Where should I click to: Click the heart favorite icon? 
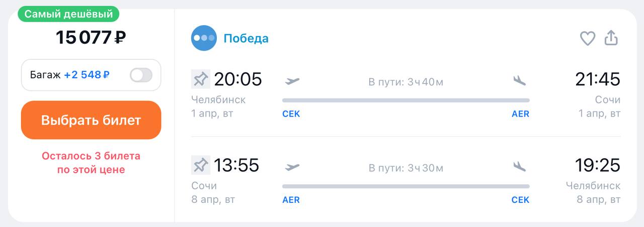pyautogui.click(x=588, y=38)
